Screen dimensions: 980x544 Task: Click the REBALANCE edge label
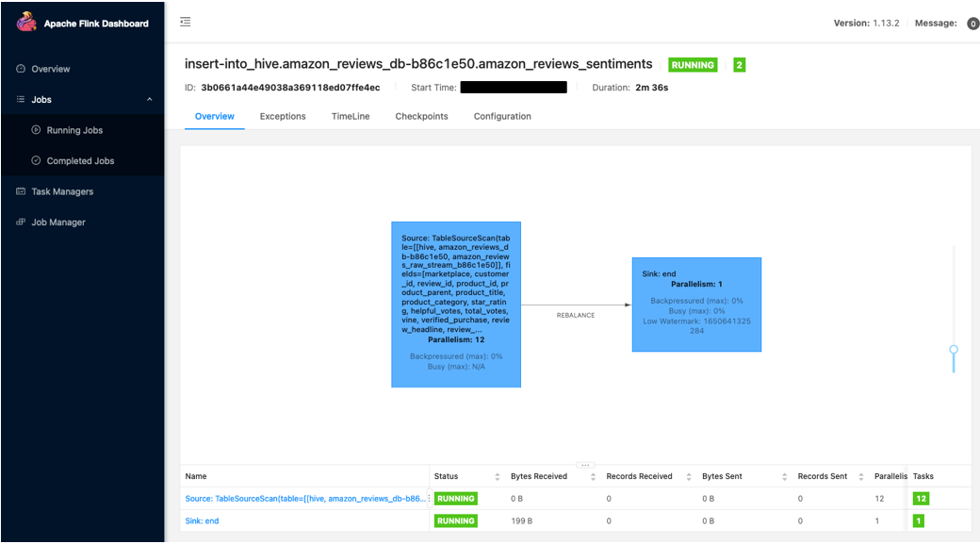pos(576,315)
